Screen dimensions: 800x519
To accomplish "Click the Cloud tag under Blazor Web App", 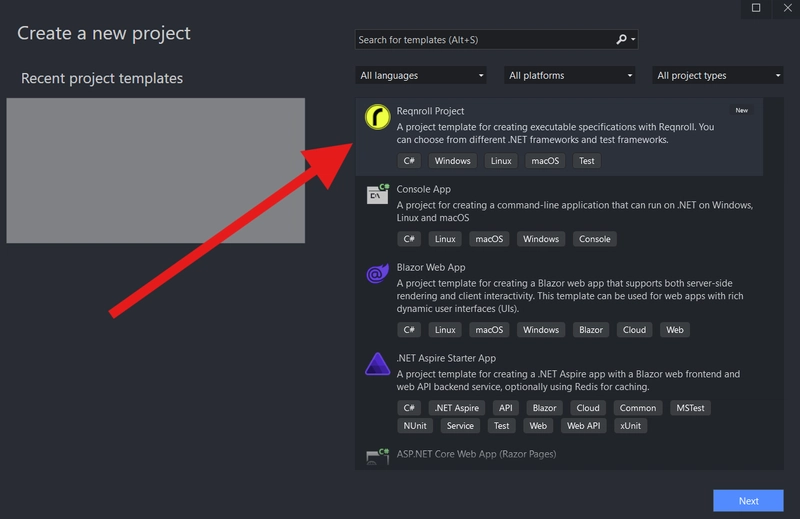I will 634,330.
